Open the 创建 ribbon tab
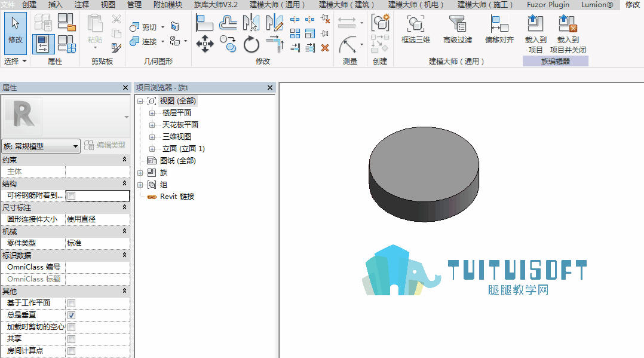Viewport: 644px width, 358px height. coord(29,5)
